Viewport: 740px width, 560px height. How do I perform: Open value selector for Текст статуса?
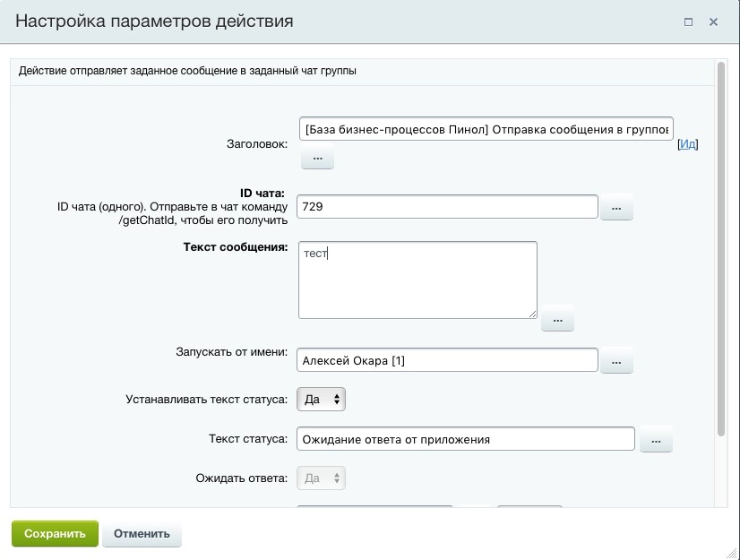tap(657, 439)
